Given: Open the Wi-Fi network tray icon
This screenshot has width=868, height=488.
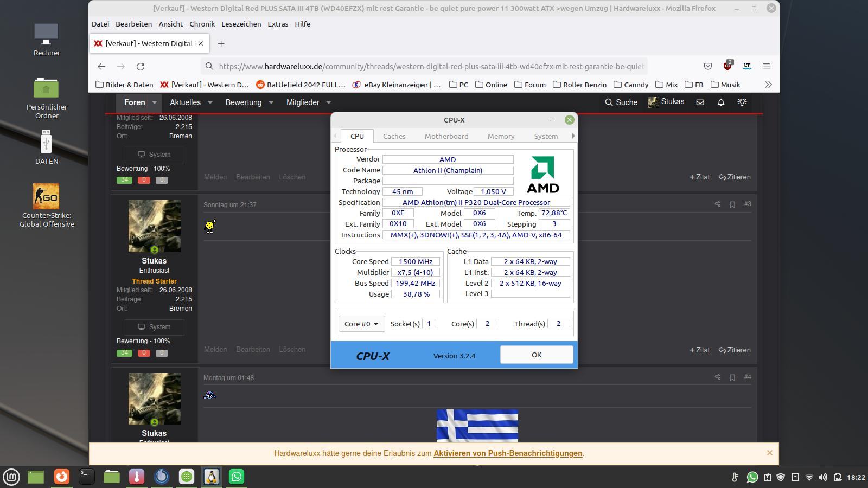Looking at the screenshot, I should (809, 477).
